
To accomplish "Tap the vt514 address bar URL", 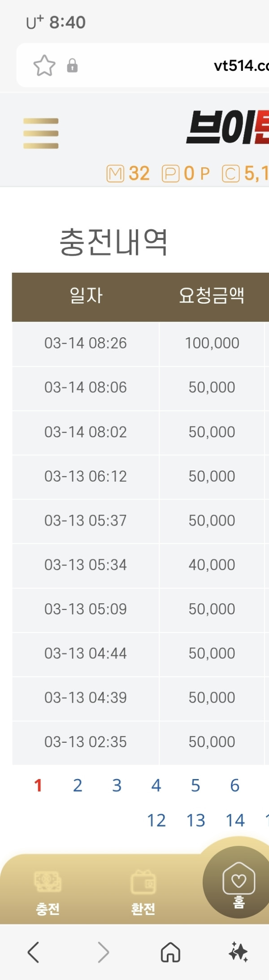I will pos(241,66).
